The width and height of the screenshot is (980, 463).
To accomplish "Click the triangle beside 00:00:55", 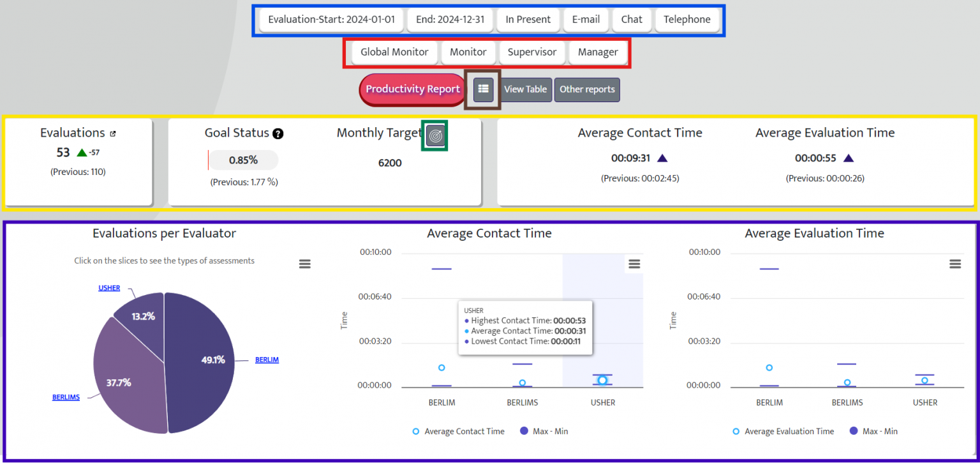I will pos(848,158).
